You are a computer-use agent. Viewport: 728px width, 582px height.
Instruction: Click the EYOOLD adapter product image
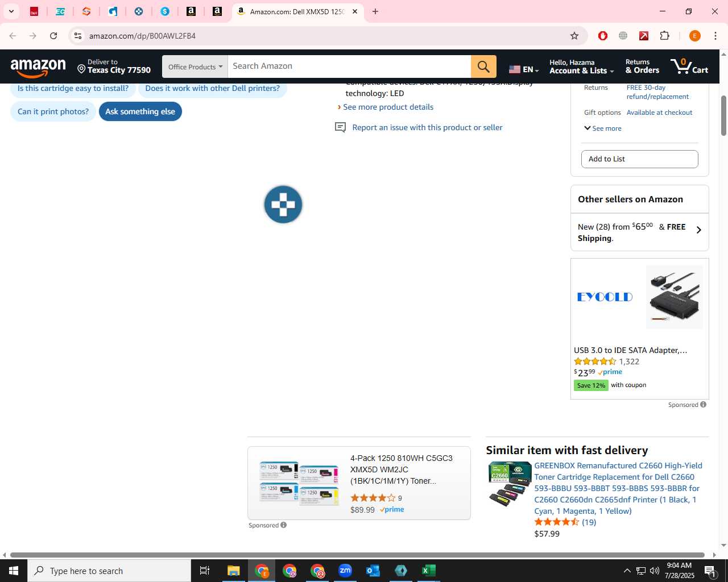(x=674, y=297)
